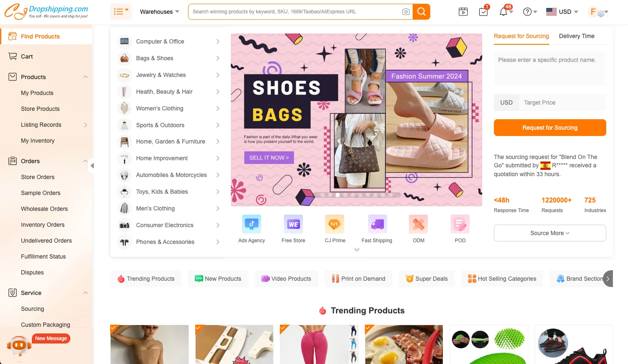628x364 pixels.
Task: Open the Fast Shipping shortcut icon
Action: click(x=377, y=224)
